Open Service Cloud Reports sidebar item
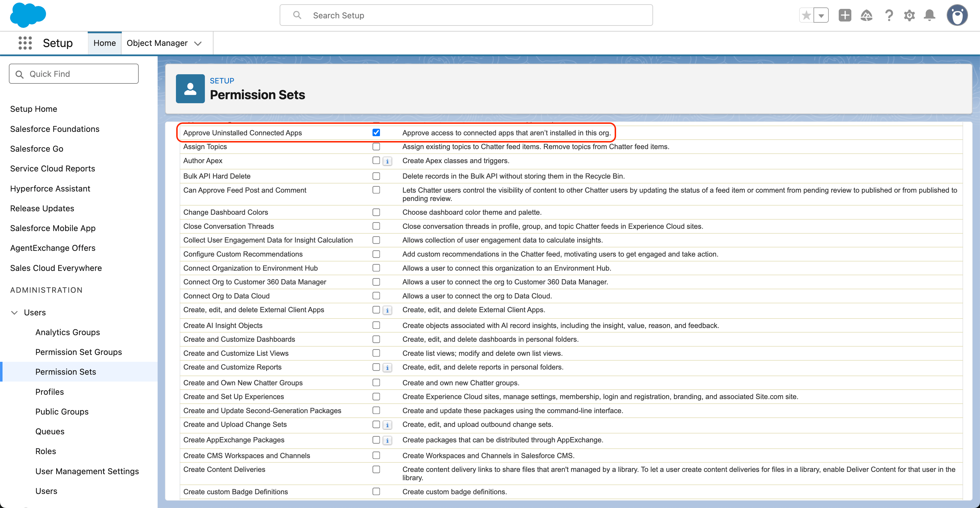This screenshot has width=980, height=508. (x=52, y=169)
